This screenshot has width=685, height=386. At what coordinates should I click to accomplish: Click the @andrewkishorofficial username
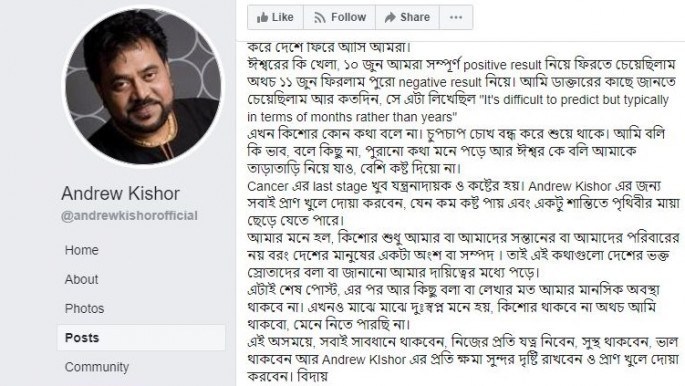click(x=129, y=216)
